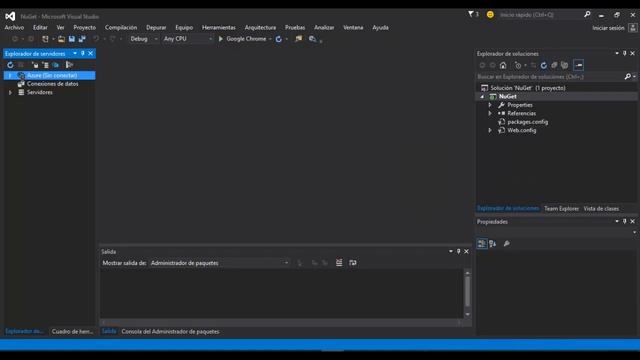This screenshot has width=640, height=360.
Task: Switch to Consola del Administrador de paquetes tab
Action: pos(170,331)
